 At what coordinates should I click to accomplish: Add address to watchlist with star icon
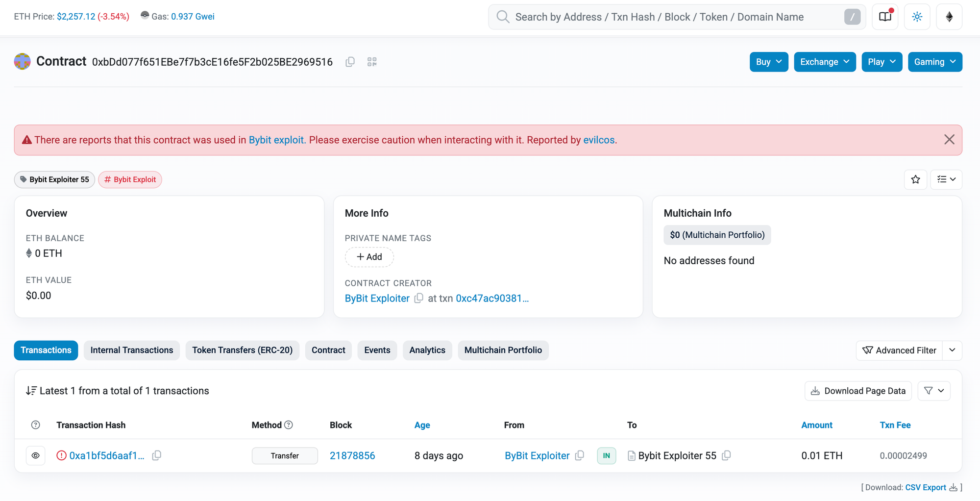point(915,179)
